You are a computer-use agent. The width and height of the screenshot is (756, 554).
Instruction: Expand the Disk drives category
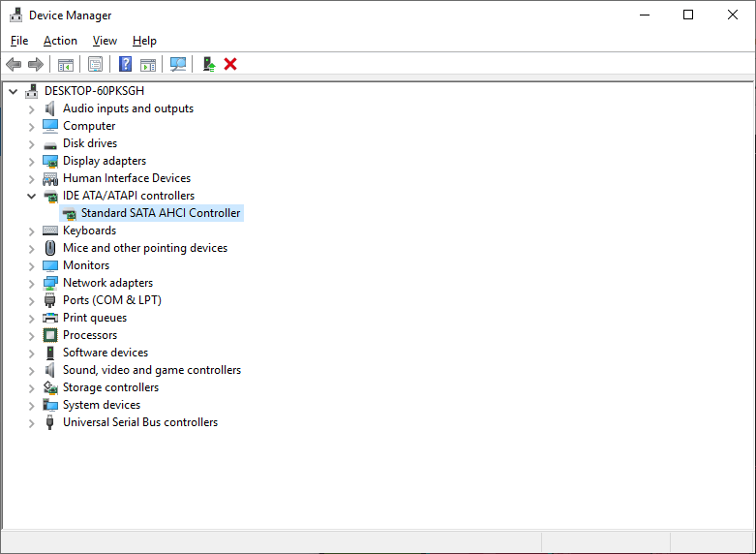[x=31, y=144]
